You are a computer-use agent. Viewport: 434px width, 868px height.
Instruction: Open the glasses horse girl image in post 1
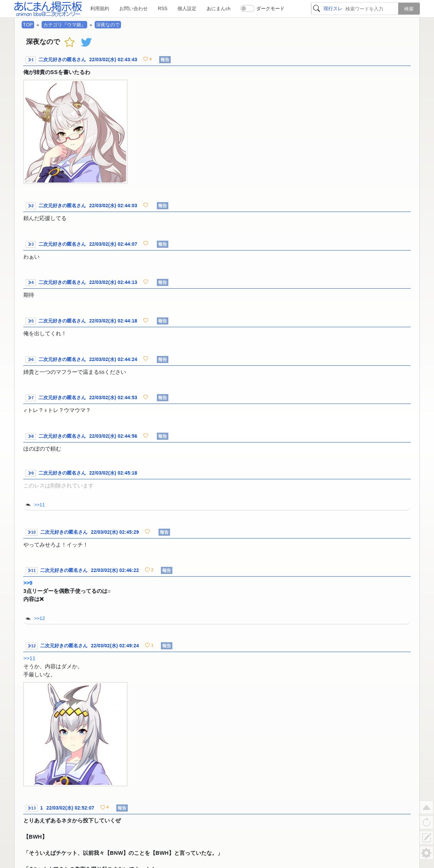[x=75, y=132]
